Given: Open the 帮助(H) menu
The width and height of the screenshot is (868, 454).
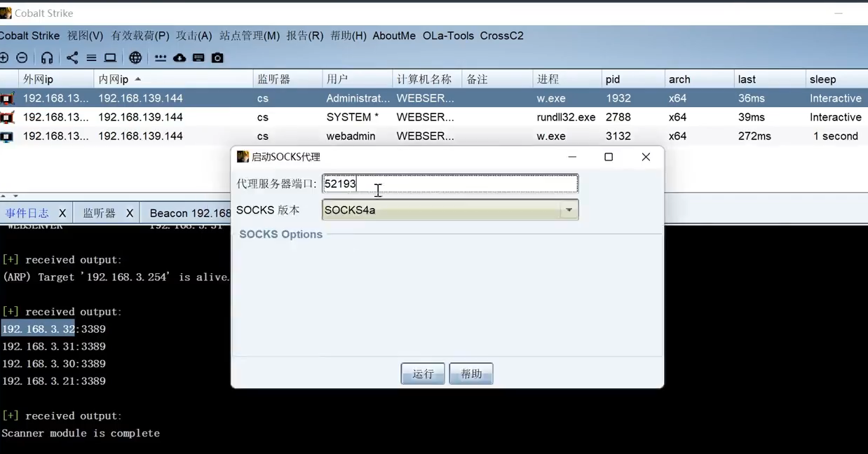Looking at the screenshot, I should pyautogui.click(x=348, y=36).
